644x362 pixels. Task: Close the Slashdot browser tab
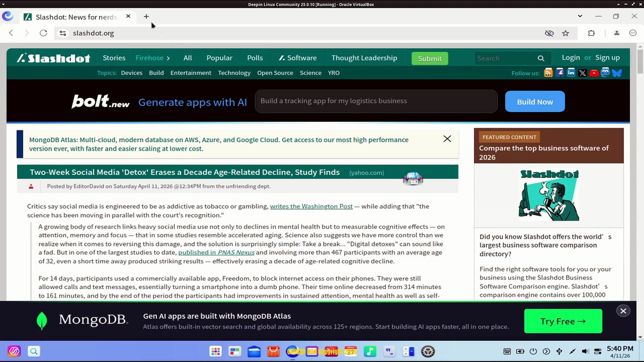pos(128,17)
